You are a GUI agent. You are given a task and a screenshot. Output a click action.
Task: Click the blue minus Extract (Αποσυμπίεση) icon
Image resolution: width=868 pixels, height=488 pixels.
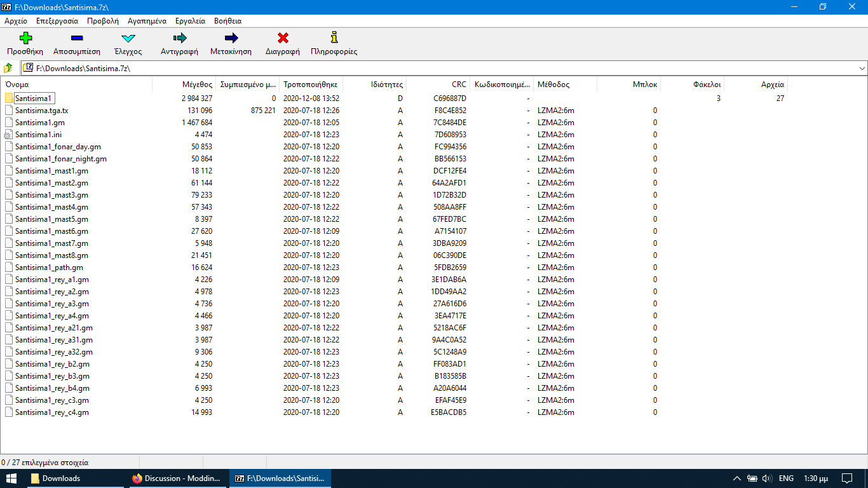(77, 38)
